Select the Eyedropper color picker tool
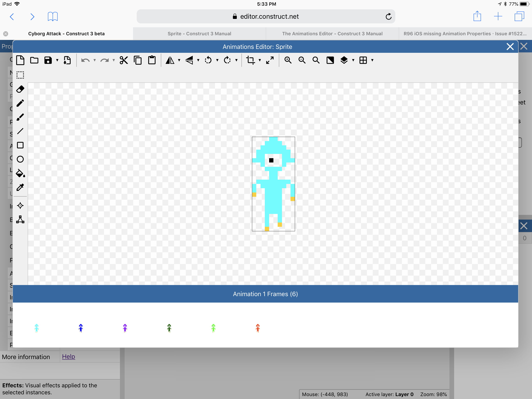This screenshot has height=399, width=532. [x=20, y=187]
